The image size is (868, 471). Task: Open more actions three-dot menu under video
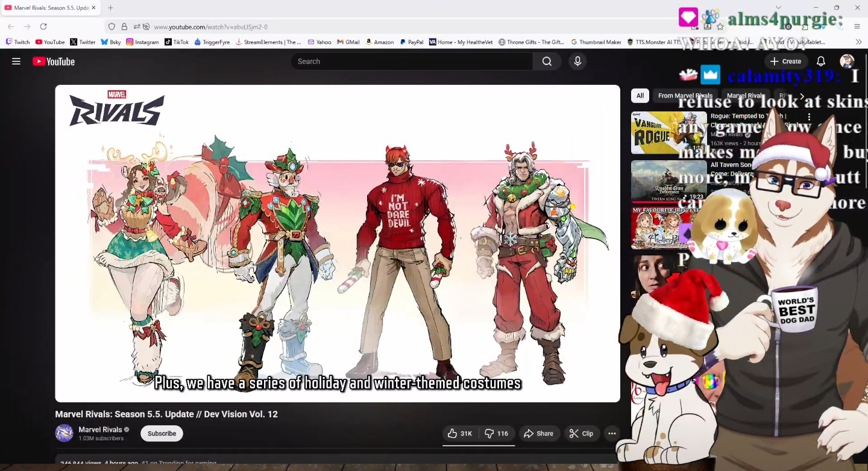[x=612, y=434]
